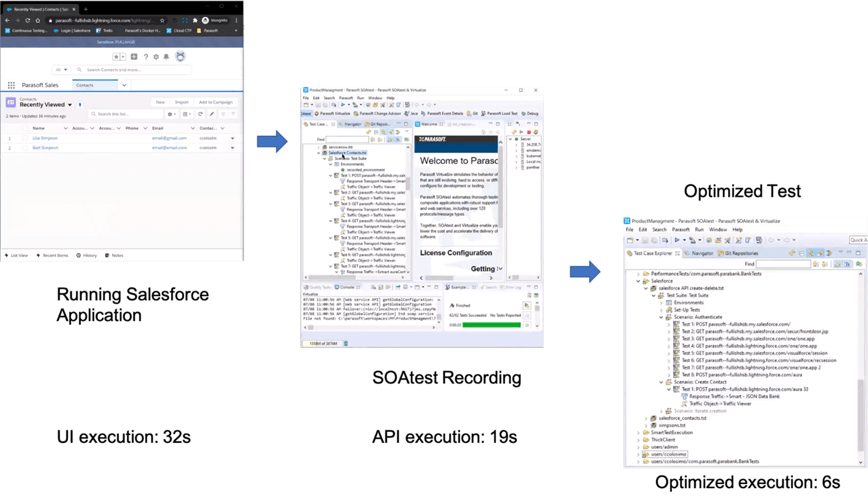The width and height of the screenshot is (868, 504).
Task: Click the Salesforce user avatar icon
Action: [x=180, y=56]
